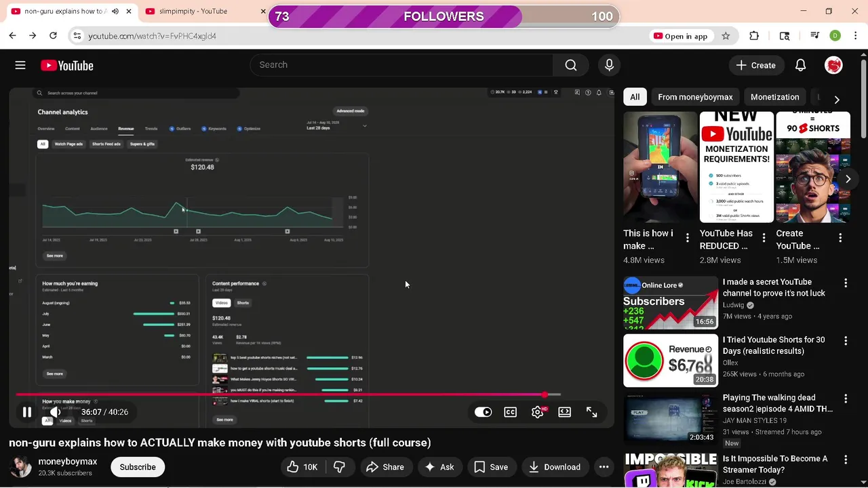Screen dimensions: 868x488
Task: Click moneyboymax channel avatar
Action: point(20,467)
